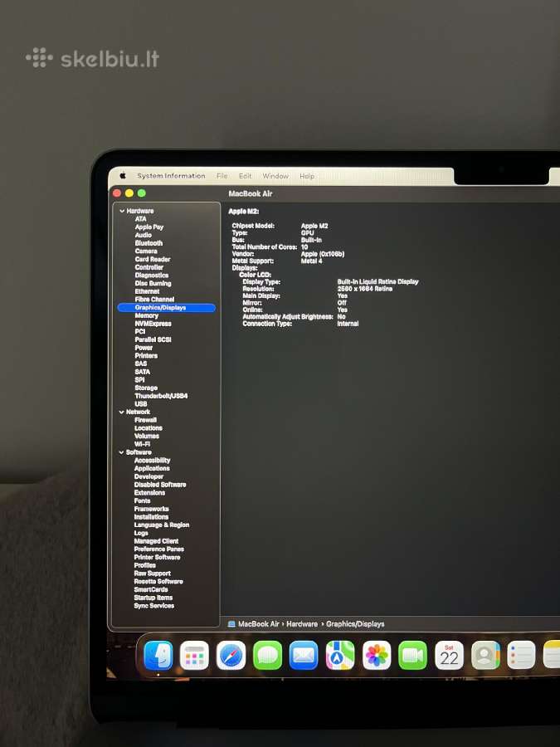The width and height of the screenshot is (560, 747).
Task: Select USB in the sidebar
Action: point(140,404)
